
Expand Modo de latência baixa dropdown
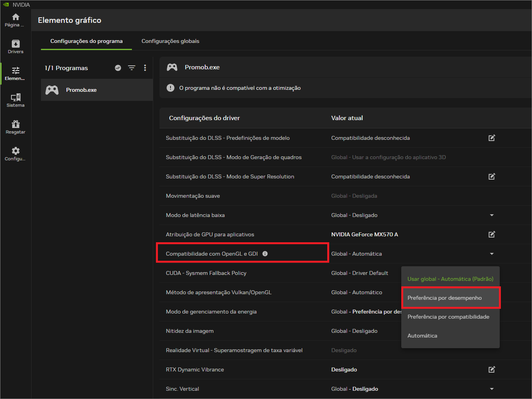click(x=491, y=215)
